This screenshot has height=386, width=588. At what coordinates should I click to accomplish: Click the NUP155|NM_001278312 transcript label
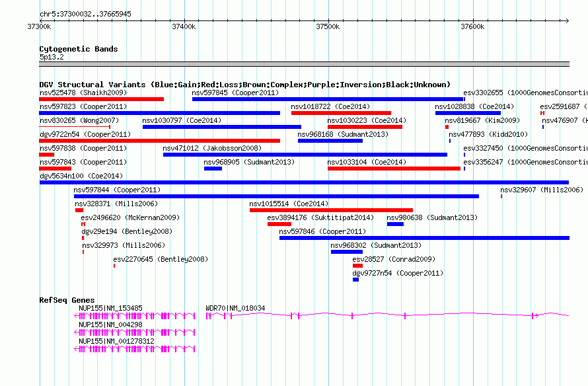coord(116,341)
